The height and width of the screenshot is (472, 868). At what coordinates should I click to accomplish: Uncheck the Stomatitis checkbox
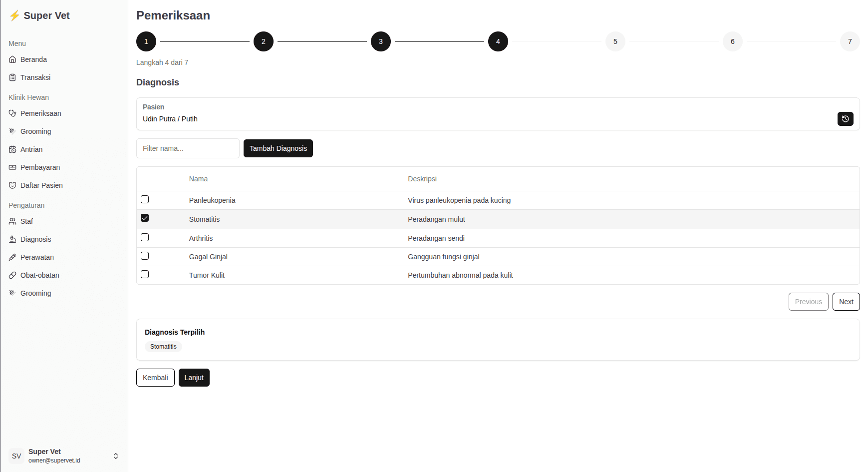[x=145, y=218]
